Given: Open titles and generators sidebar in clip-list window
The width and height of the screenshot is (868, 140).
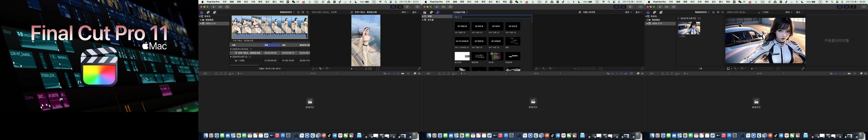Looking at the screenshot, I should [215, 12].
